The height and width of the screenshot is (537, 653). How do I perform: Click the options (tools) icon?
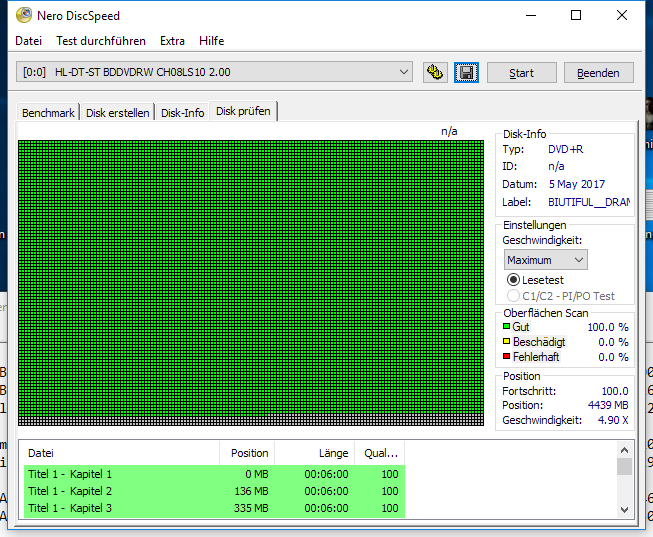pyautogui.click(x=435, y=72)
